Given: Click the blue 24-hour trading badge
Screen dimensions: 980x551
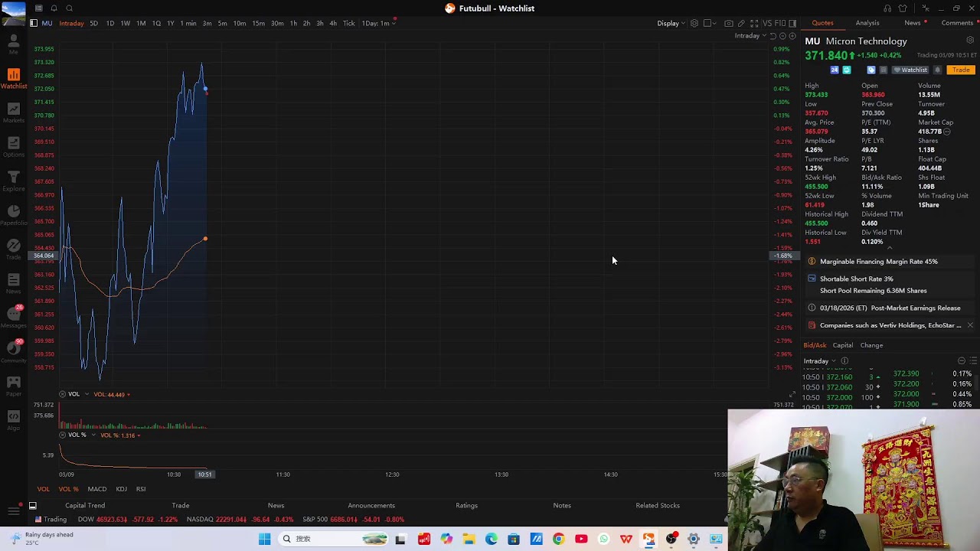Looking at the screenshot, I should click(835, 70).
